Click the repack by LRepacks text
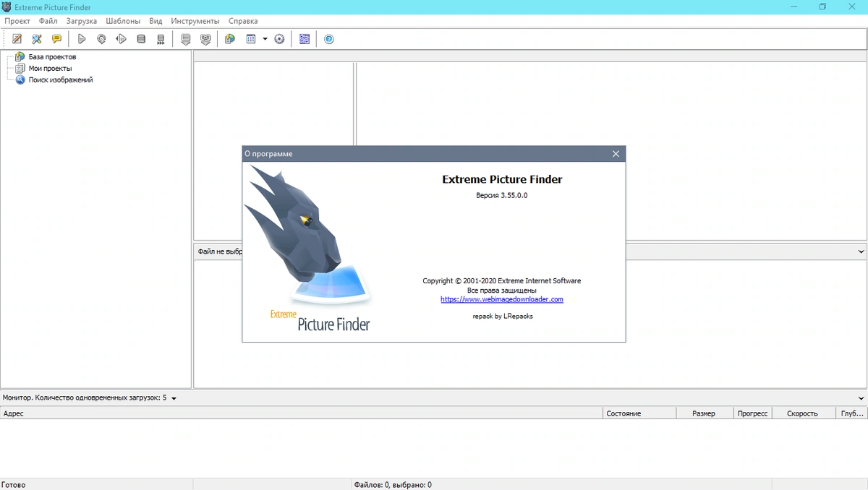The width and height of the screenshot is (868, 490). click(x=502, y=316)
